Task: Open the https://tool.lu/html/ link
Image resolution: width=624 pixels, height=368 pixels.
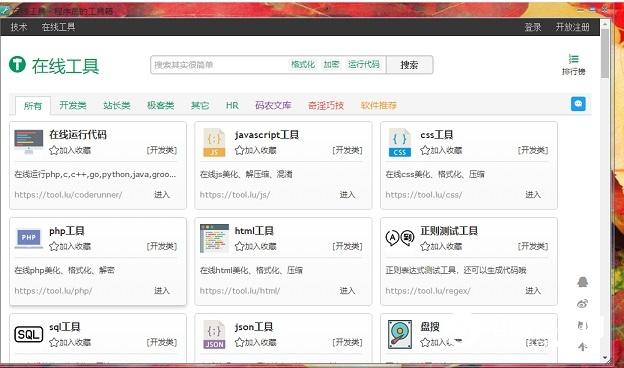Action: click(x=240, y=291)
